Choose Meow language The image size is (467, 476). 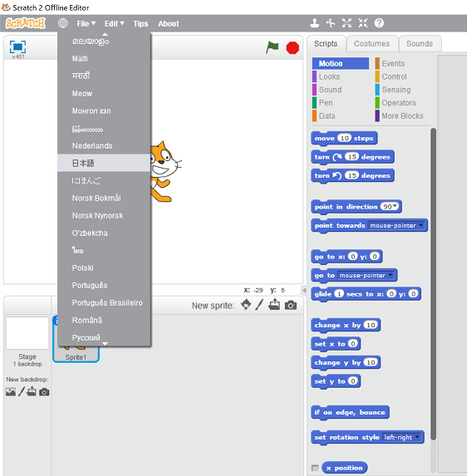(x=104, y=94)
